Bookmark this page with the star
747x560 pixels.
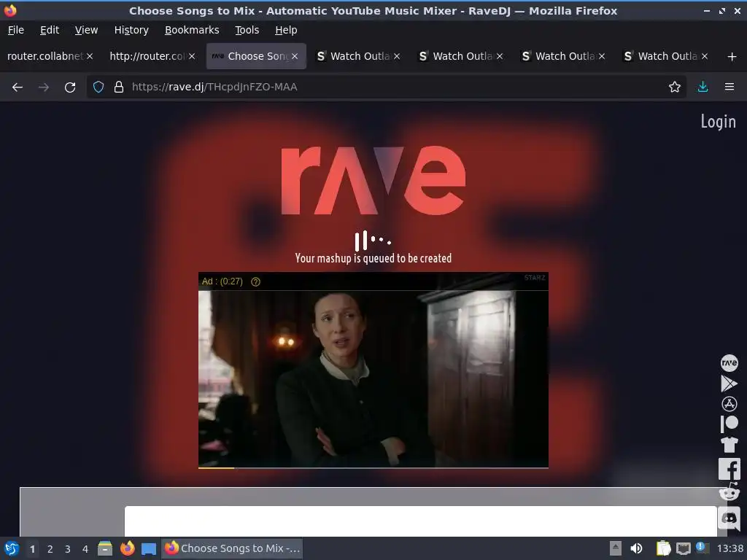674,87
